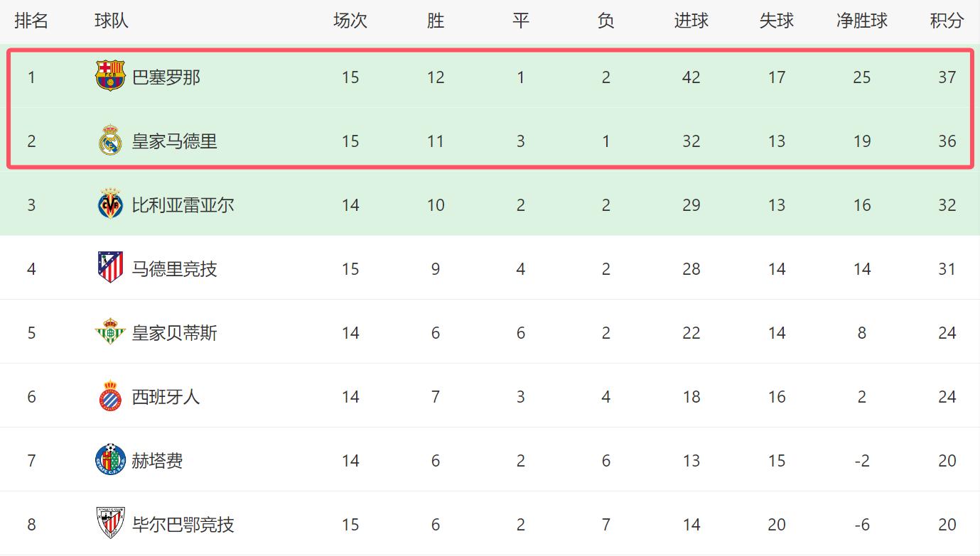
Task: Click the 场次 column header
Action: tap(350, 21)
